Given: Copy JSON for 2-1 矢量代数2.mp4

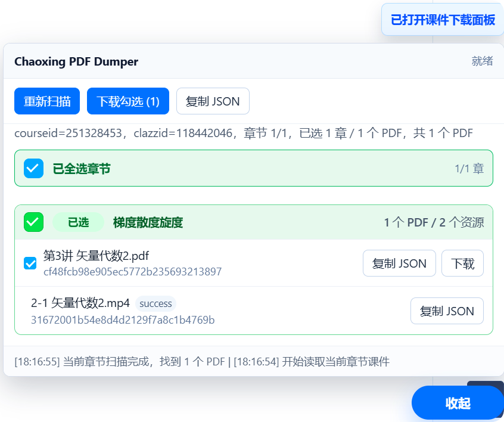Looking at the screenshot, I should coord(447,311).
